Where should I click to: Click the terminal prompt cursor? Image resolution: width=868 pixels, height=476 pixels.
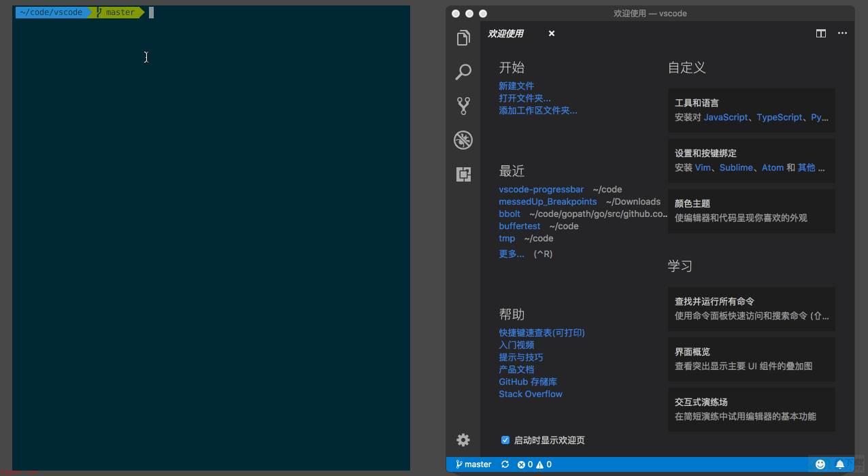[x=151, y=12]
